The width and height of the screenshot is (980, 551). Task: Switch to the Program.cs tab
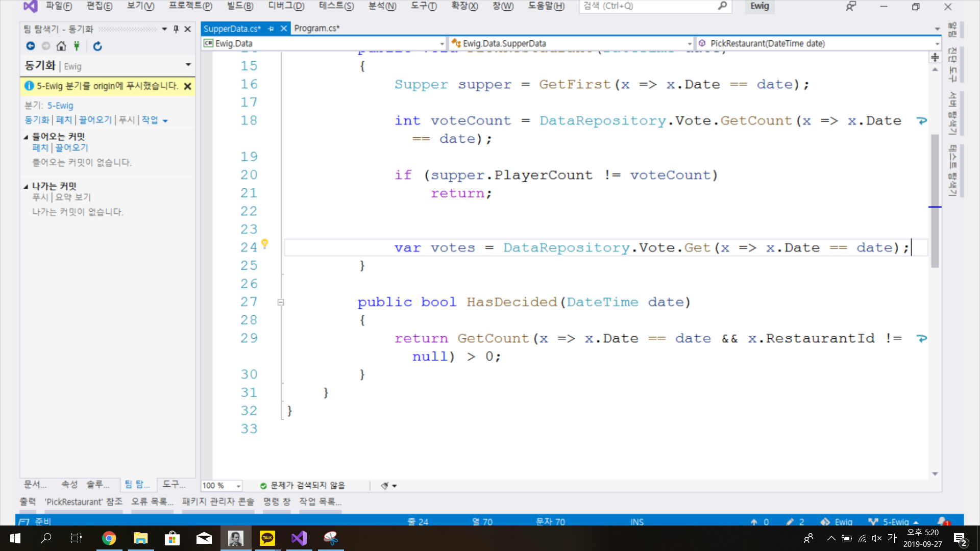[316, 29]
